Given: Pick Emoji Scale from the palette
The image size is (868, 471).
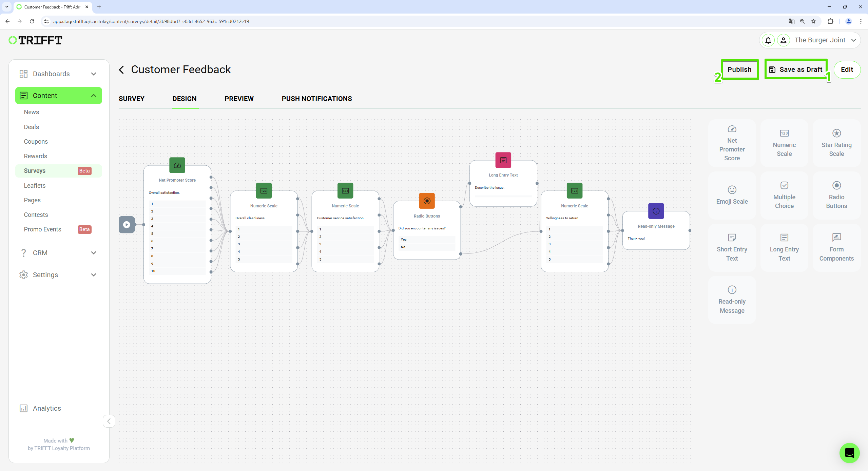Looking at the screenshot, I should [732, 195].
